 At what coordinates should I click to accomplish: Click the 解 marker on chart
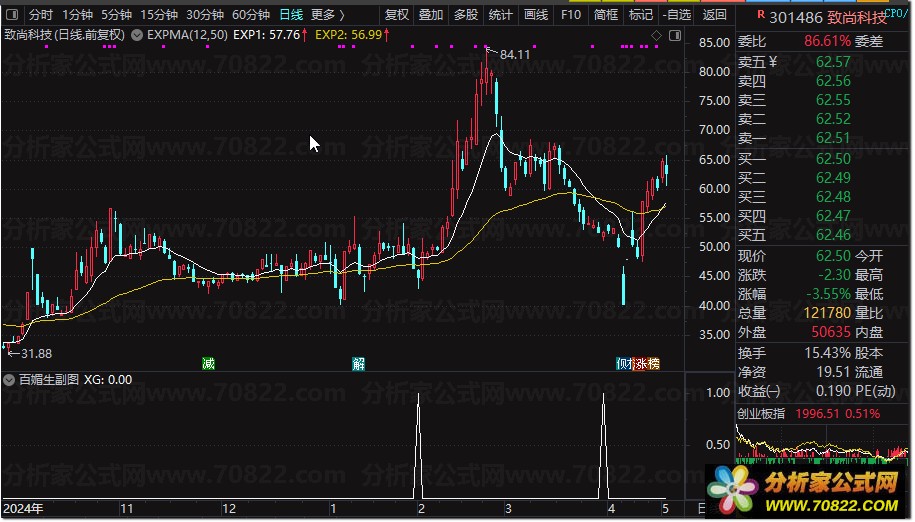[x=358, y=364]
